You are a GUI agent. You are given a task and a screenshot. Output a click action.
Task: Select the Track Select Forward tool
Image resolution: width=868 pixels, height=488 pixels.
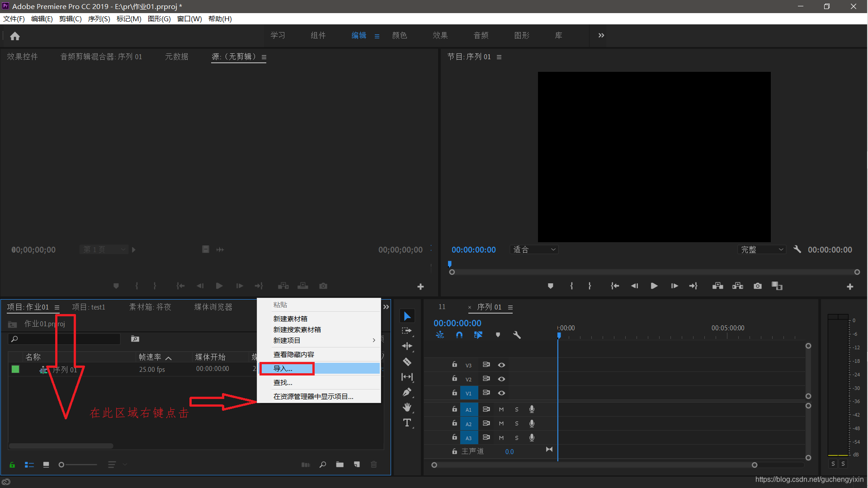[x=407, y=331]
